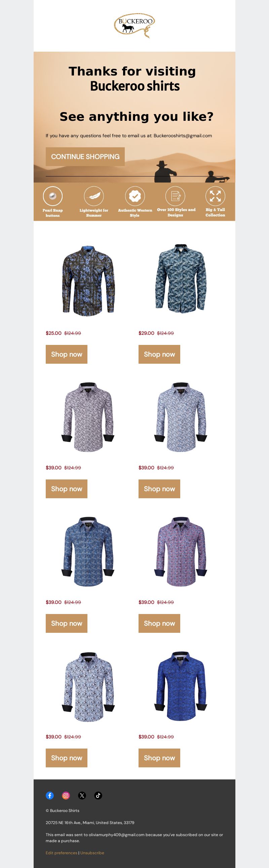Screen dimensions: 269x868
Task: Click the Pearl Snap buttons icon
Action: tap(53, 196)
